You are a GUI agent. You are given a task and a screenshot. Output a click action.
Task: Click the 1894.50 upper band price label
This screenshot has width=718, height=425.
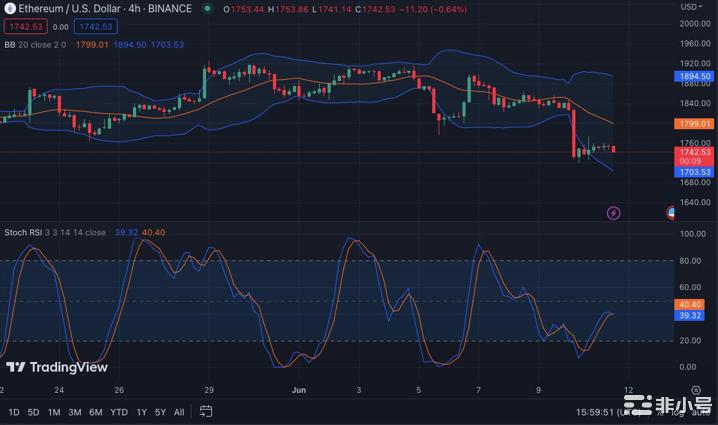pos(694,76)
